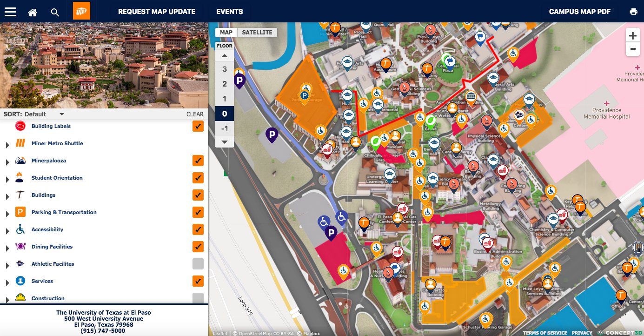Click wheelchair marker at Schuster Parking Garage
Viewport: 644px width, 336px height.
[x=486, y=319]
